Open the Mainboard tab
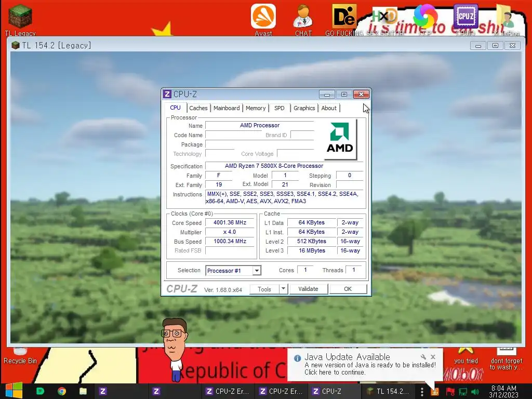 227,108
